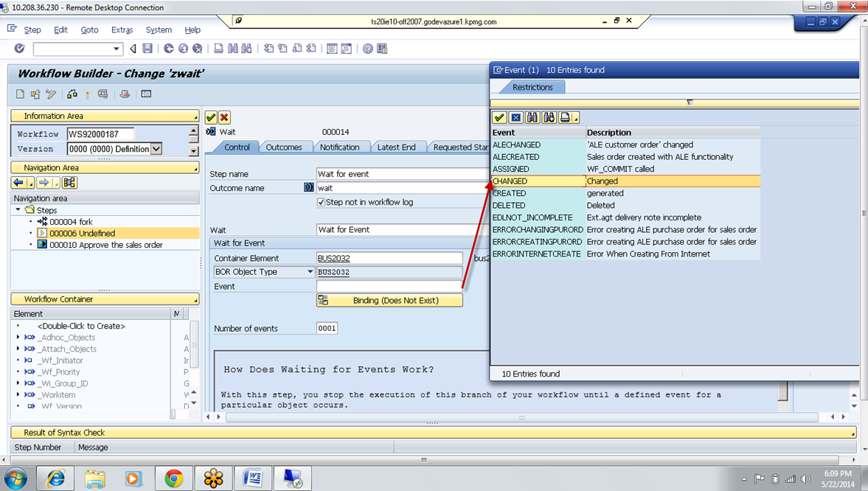
Task: Select the pencil Display/Change icon in Workflow Builder
Action: (49, 94)
